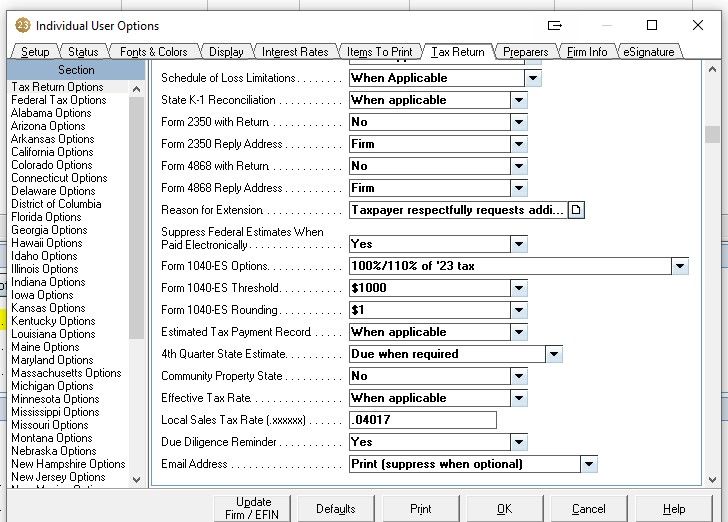Switch to the Firm Info tab

587,52
